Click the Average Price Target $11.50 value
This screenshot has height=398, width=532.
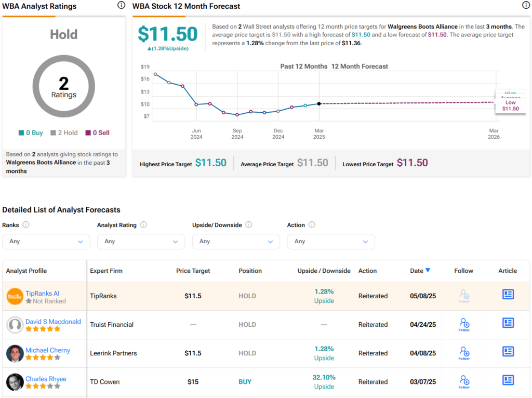[x=312, y=163]
